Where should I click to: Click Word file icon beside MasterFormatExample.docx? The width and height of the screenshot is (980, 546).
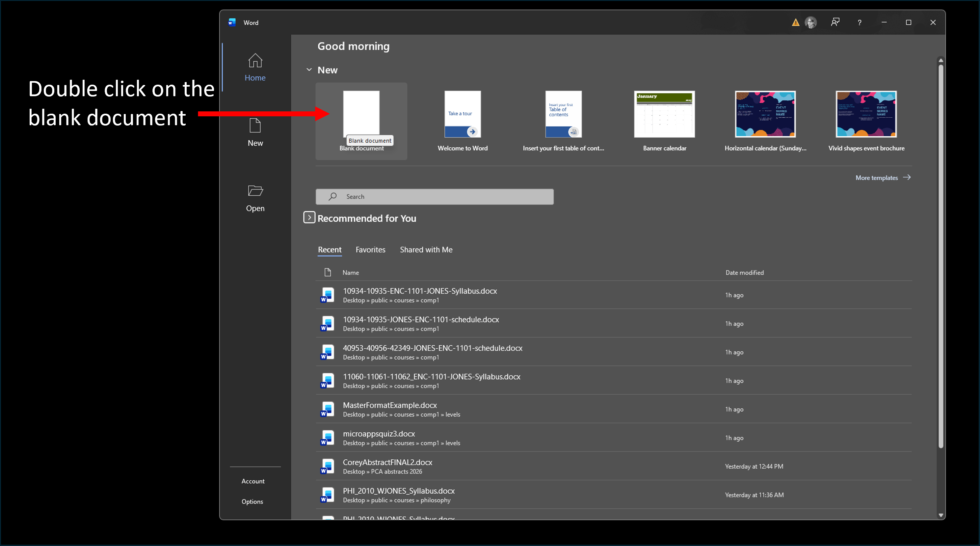point(327,409)
